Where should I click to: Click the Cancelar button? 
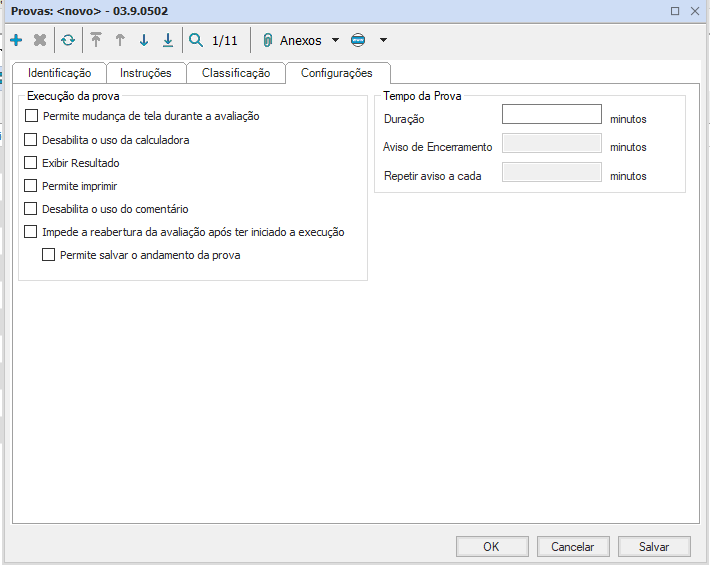coord(572,547)
